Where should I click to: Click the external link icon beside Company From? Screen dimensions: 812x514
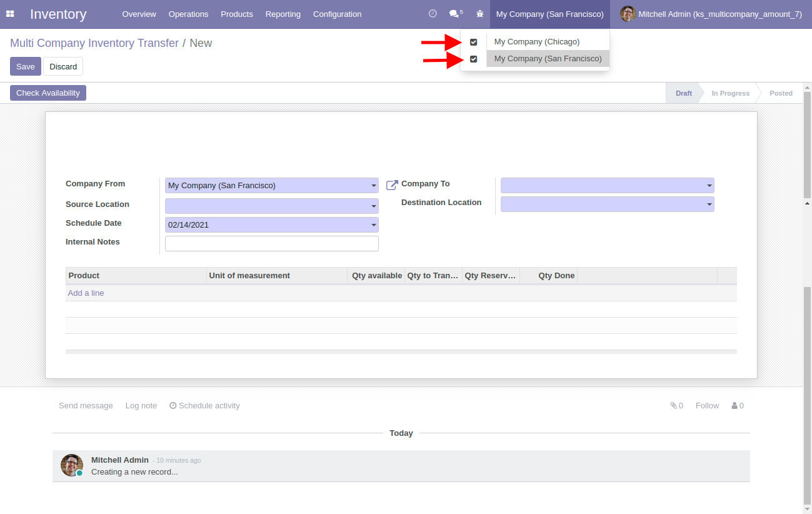point(392,185)
